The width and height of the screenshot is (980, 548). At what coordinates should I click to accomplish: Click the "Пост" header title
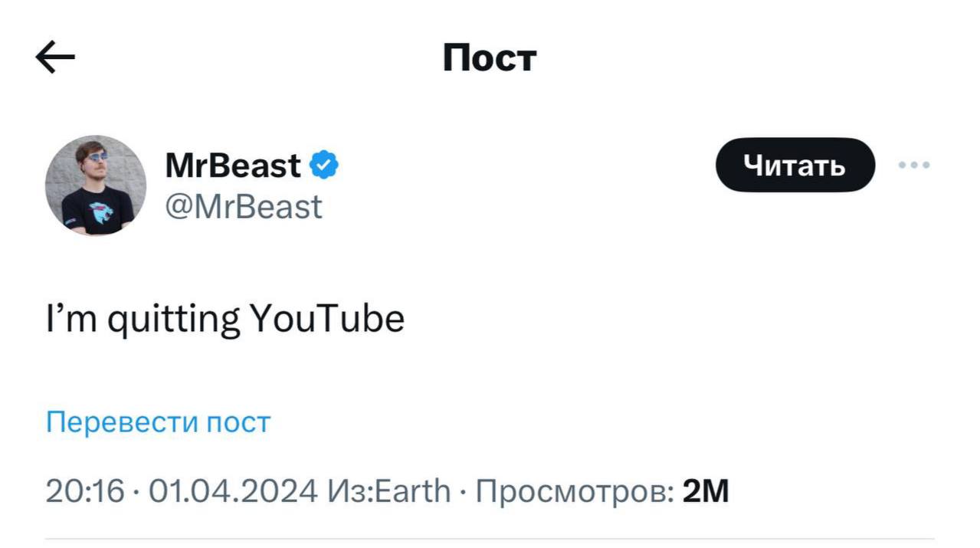[490, 57]
